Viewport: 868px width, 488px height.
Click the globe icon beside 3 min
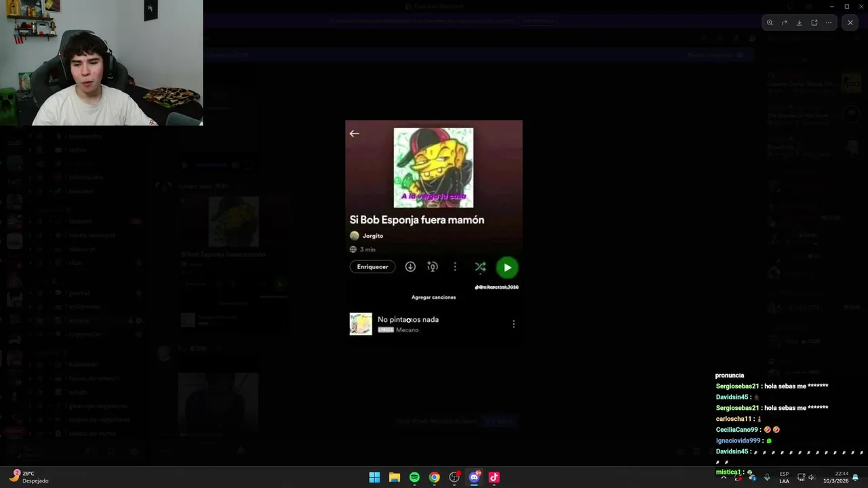[x=353, y=249]
